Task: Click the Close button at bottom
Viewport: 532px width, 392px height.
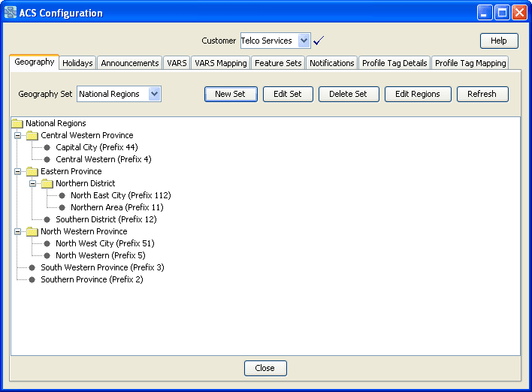Action: (x=265, y=368)
